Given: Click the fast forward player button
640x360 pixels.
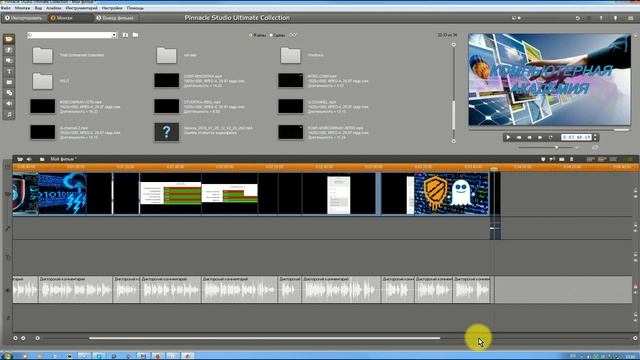Looking at the screenshot, I should tap(540, 138).
